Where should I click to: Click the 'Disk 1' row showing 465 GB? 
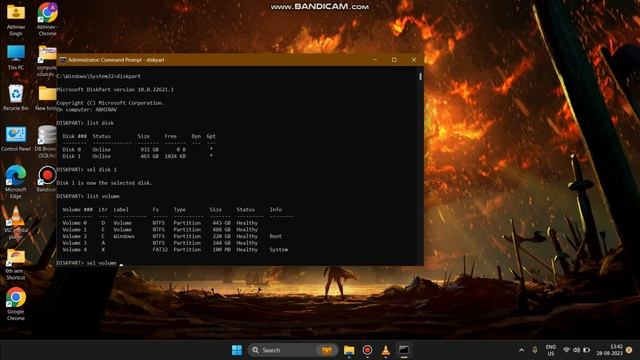pyautogui.click(x=138, y=156)
